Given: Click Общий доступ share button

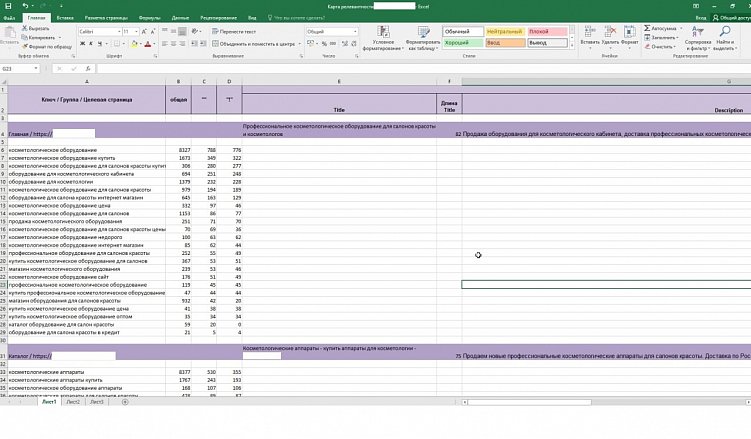Looking at the screenshot, I should point(731,18).
